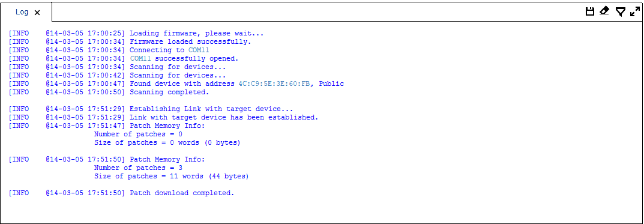
Task: Click the 17:00:42 'Scanning for devices...' entry
Action: (117, 75)
